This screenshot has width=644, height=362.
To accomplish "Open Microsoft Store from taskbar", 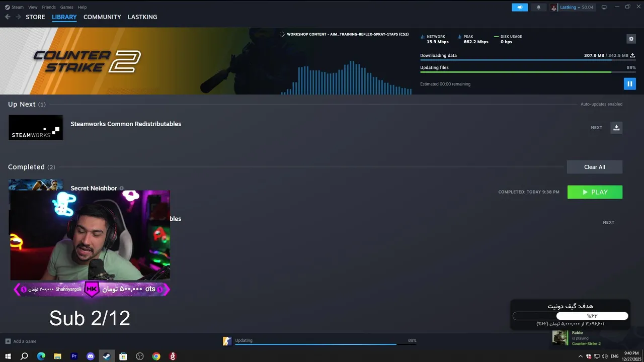I will [123, 356].
